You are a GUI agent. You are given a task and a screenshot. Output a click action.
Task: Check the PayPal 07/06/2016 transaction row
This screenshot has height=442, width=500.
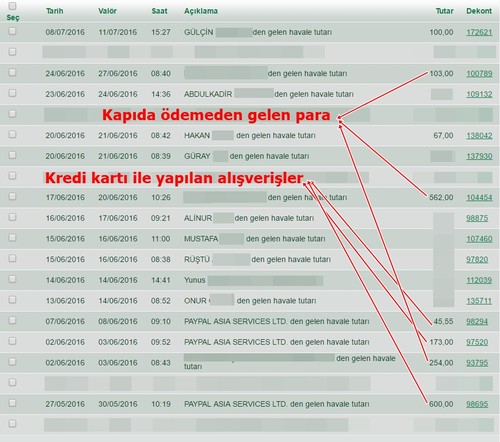(12, 320)
